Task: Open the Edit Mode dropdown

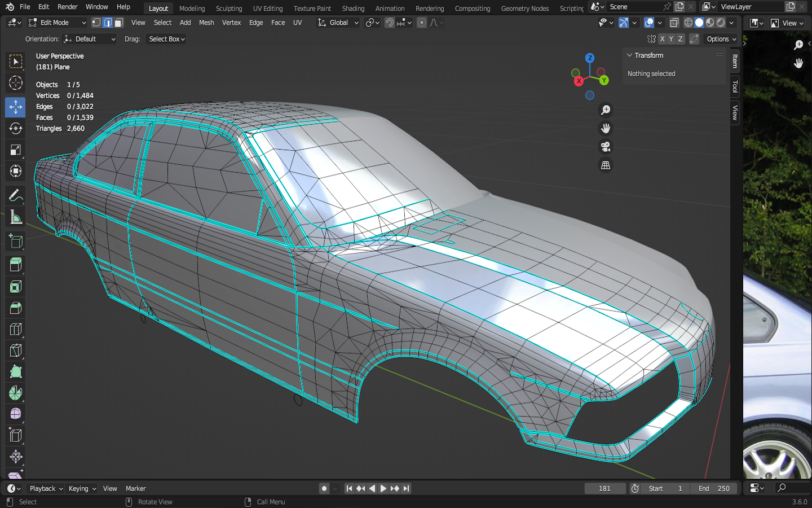Action: click(58, 23)
